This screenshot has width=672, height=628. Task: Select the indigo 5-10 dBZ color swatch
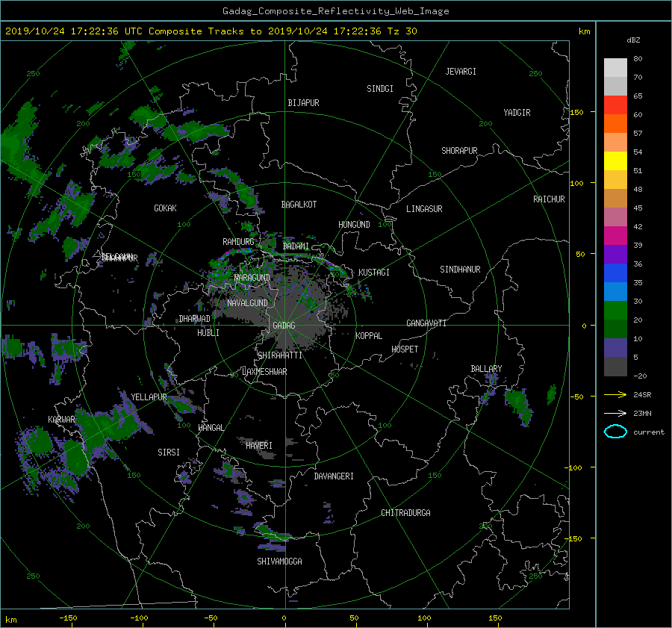point(615,348)
